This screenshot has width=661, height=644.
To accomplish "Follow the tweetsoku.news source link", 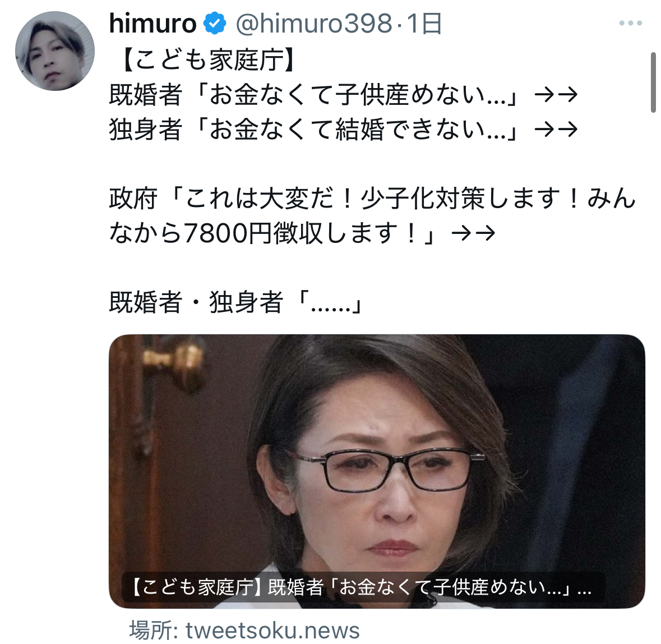I will tap(272, 631).
